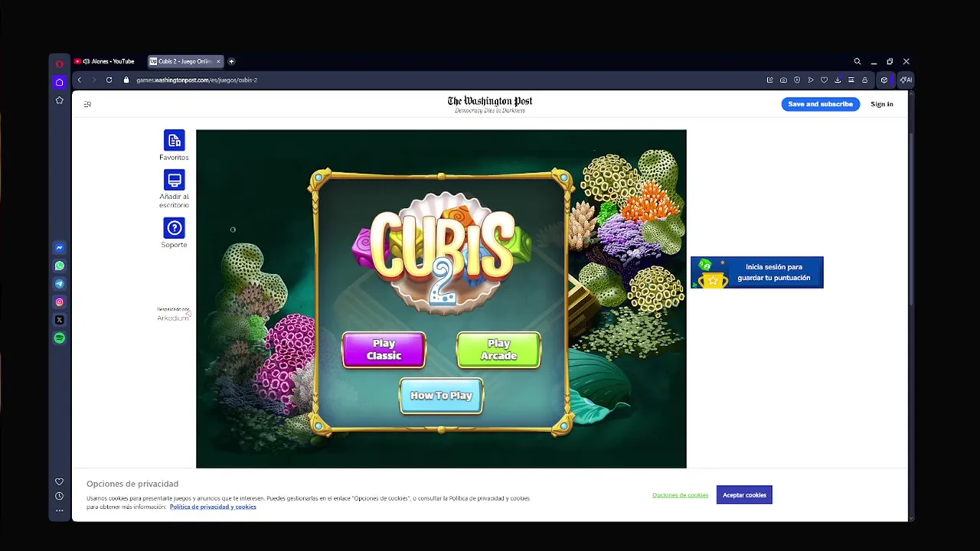Open the easy setup sliders icon
This screenshot has width=980, height=551.
[851, 80]
